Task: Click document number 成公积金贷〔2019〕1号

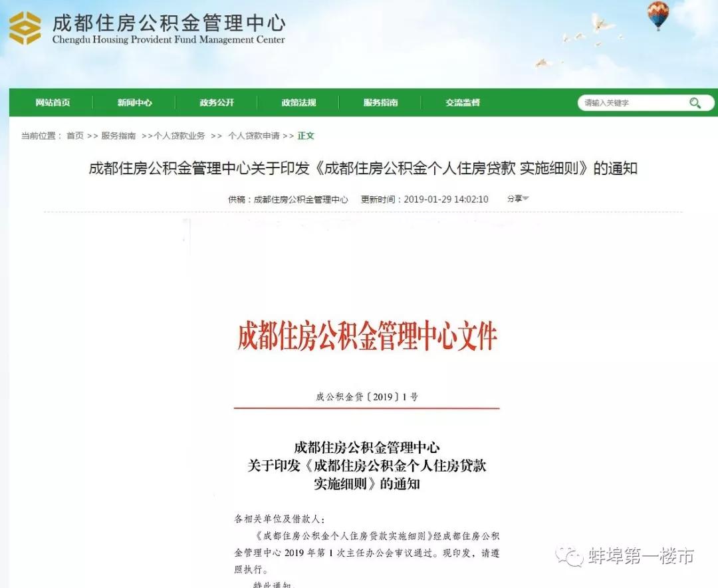Action: [x=367, y=396]
